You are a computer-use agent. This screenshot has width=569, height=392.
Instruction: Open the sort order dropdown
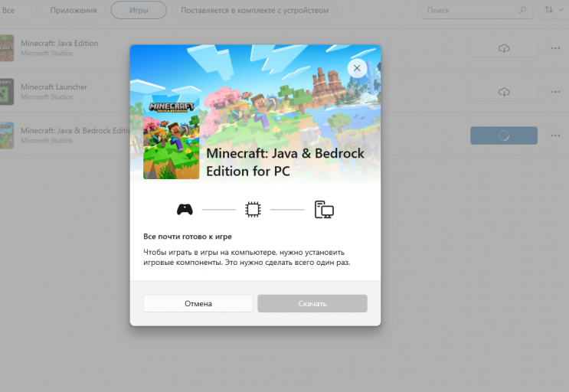pyautogui.click(x=554, y=10)
